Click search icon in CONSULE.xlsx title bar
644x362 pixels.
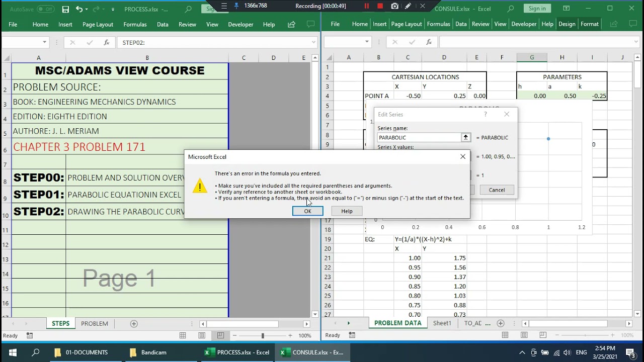coord(511,9)
